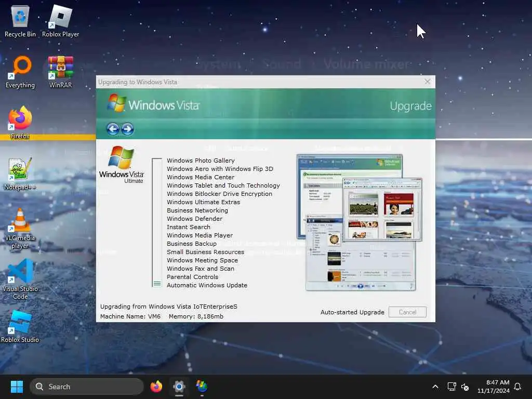Select 'Instant Search' feature line
This screenshot has width=532, height=399.
[x=188, y=227]
